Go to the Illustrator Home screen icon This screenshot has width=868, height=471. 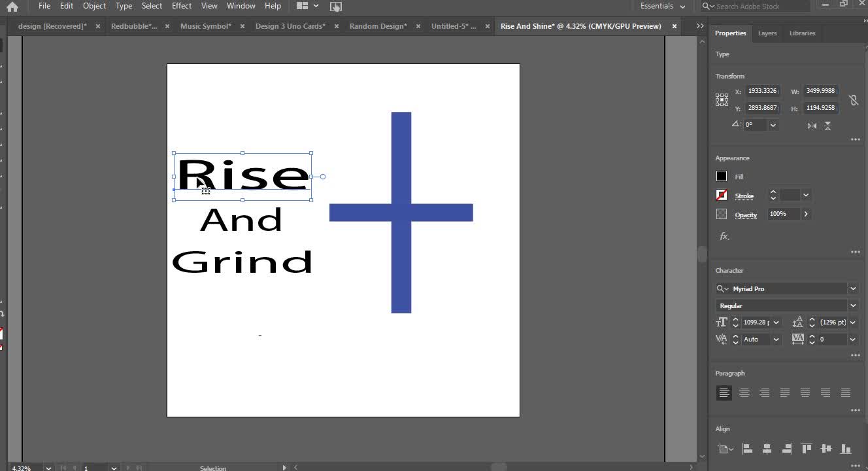pos(12,7)
